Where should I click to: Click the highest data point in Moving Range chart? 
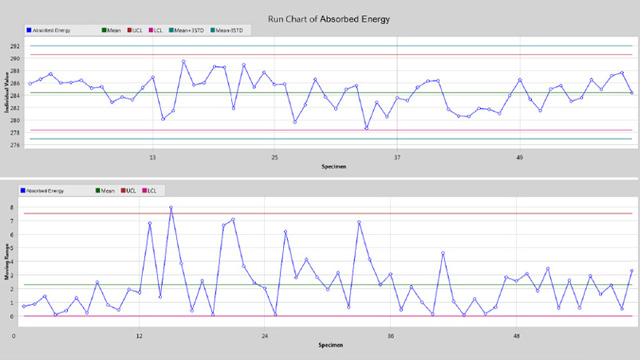171,207
